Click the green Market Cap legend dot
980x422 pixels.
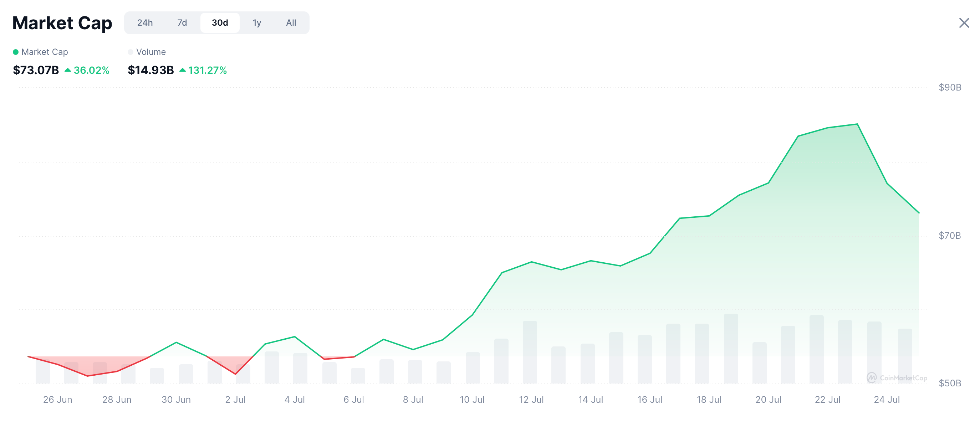click(x=16, y=52)
